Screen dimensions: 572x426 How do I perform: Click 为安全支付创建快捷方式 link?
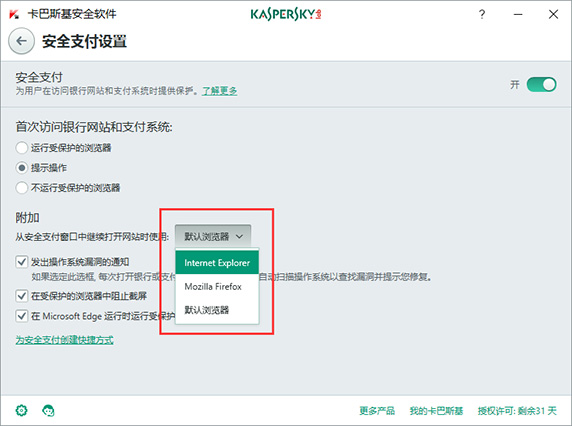64,340
